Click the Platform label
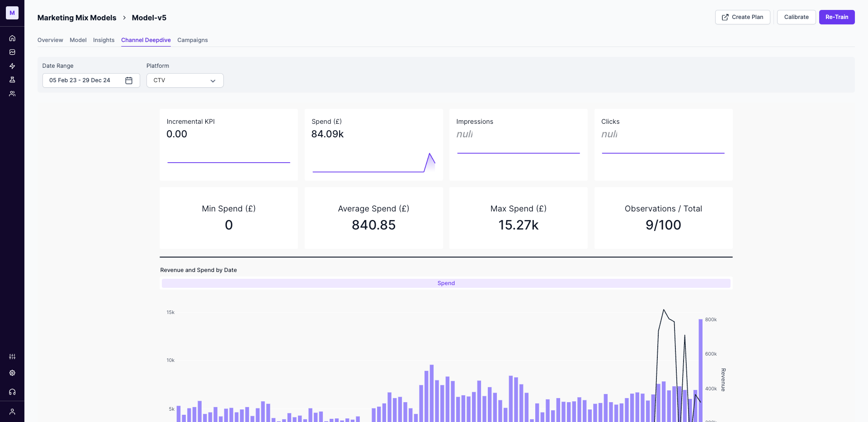This screenshot has width=868, height=422. pos(158,66)
